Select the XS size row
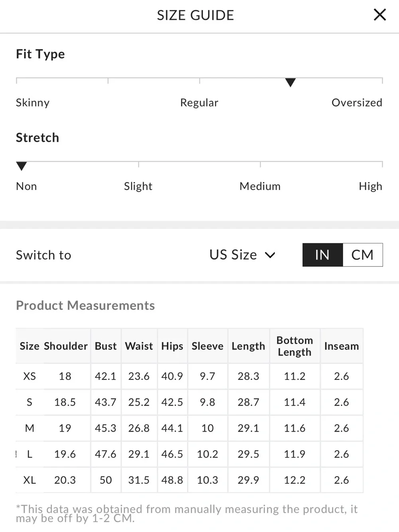 (x=190, y=376)
